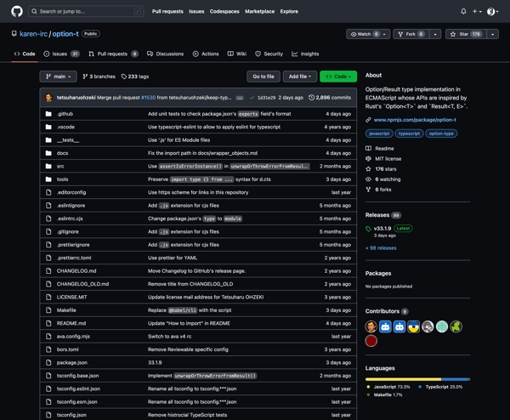Open the Readme sidebar link

(x=380, y=148)
